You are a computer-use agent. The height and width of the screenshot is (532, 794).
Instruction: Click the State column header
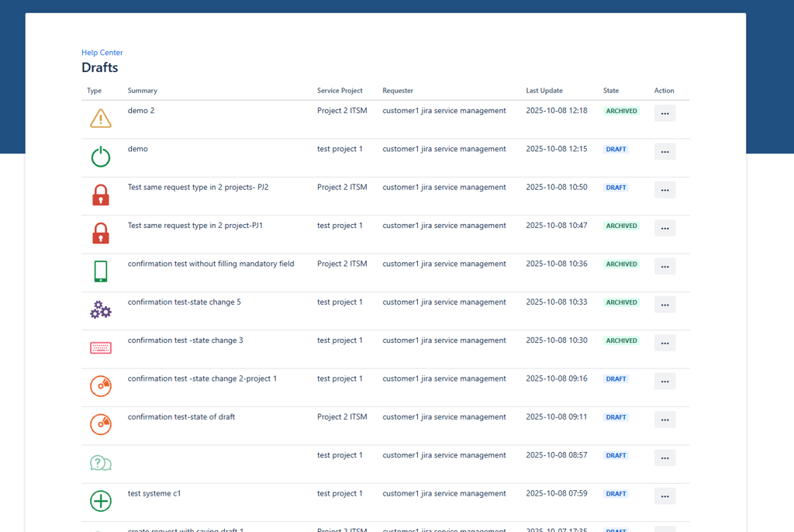(x=610, y=91)
